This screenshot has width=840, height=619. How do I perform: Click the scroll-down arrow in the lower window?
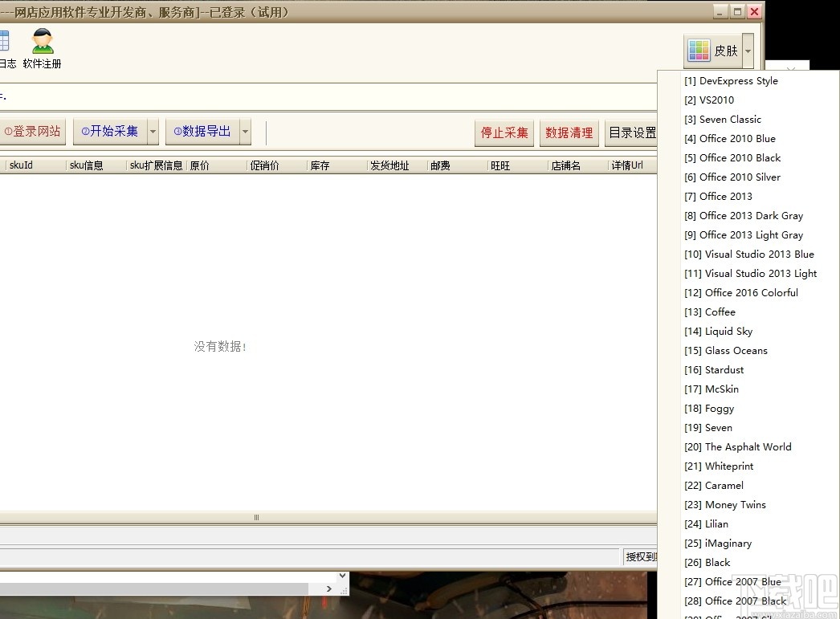[342, 576]
